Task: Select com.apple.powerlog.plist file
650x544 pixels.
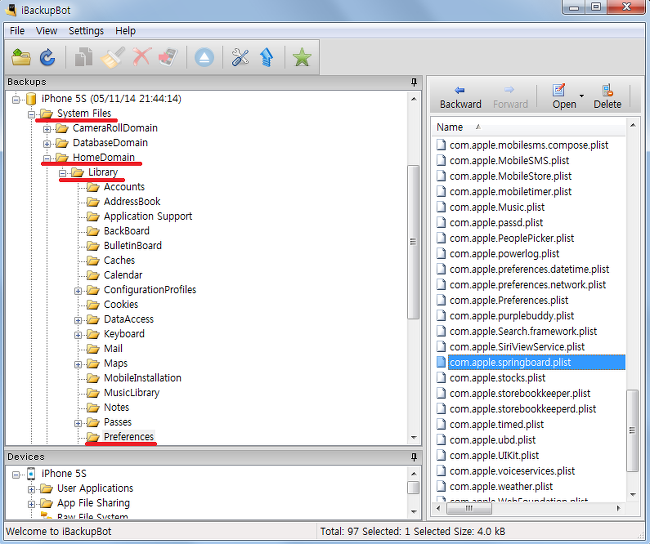Action: (x=504, y=254)
